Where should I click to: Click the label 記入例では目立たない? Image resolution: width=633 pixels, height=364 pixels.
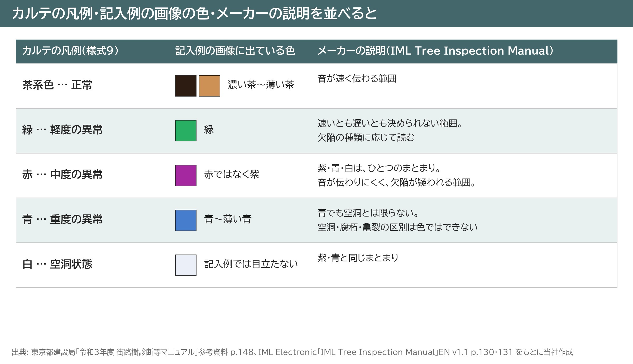click(251, 264)
